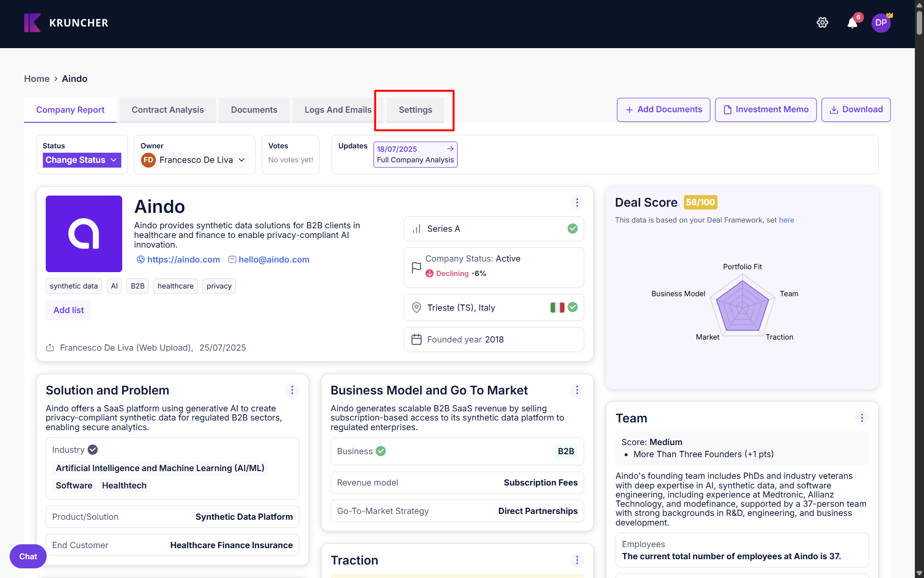Open Aindo card three-dot menu
This screenshot has width=924, height=578.
577,203
